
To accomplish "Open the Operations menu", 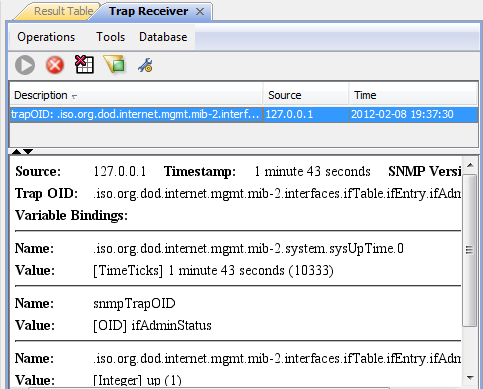I will click(x=46, y=37).
